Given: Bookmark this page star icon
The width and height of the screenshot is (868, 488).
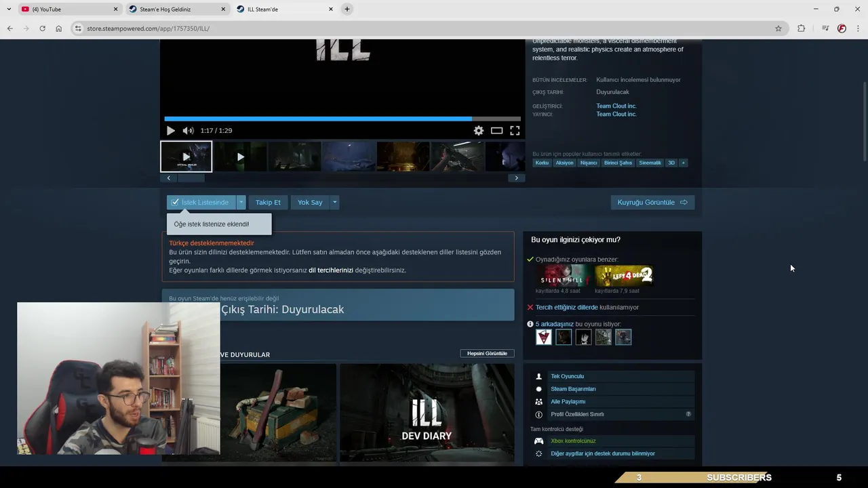Looking at the screenshot, I should coord(778,28).
